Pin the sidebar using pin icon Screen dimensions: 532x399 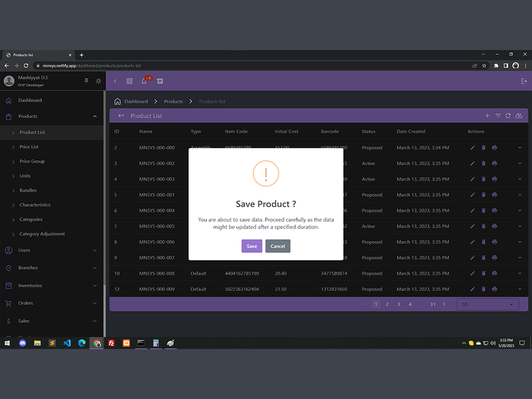coord(86,81)
